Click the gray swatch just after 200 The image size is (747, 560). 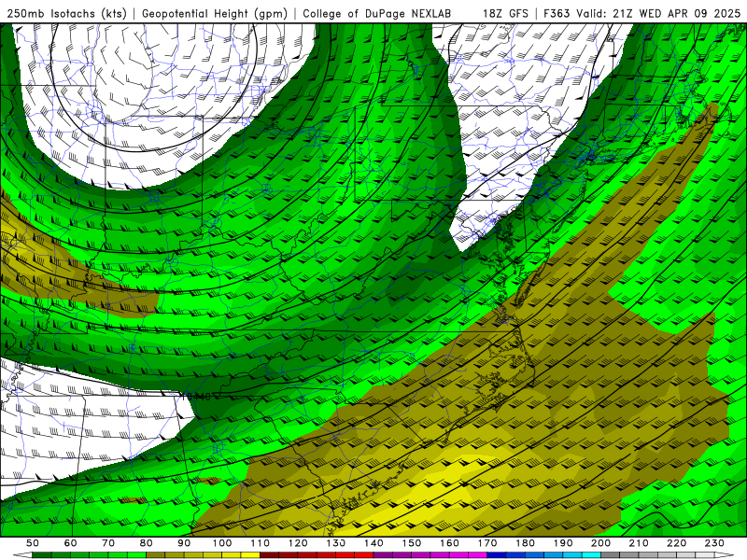click(610, 554)
